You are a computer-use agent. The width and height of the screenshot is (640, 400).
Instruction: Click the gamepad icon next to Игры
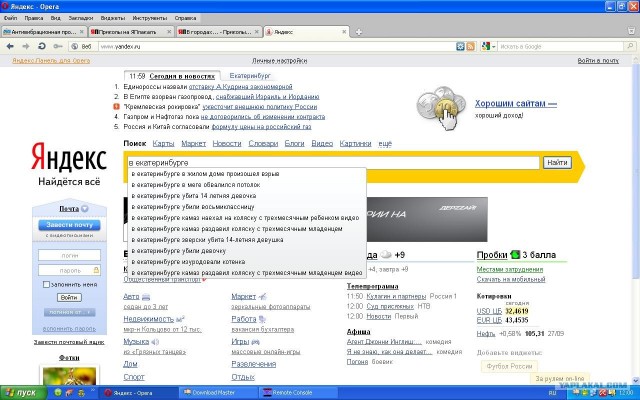pyautogui.click(x=256, y=342)
